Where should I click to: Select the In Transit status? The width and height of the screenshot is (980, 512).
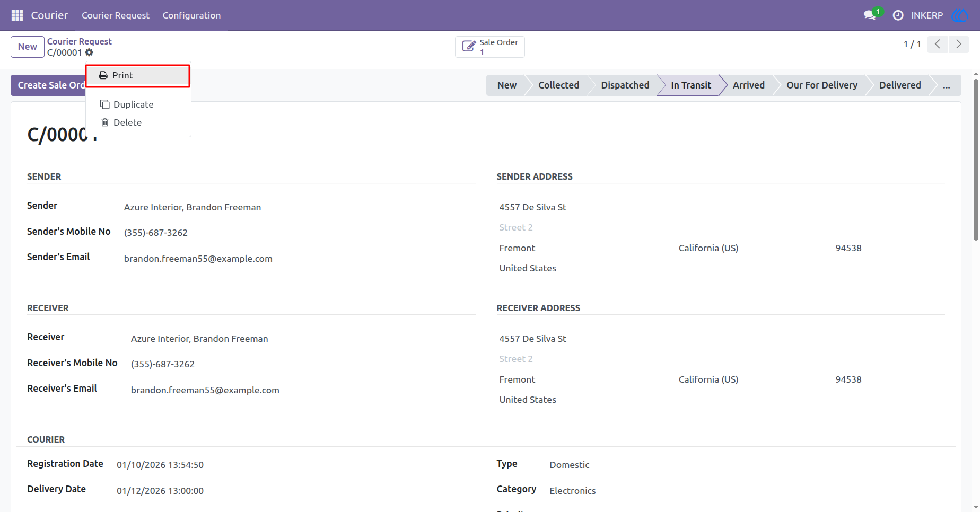[690, 85]
